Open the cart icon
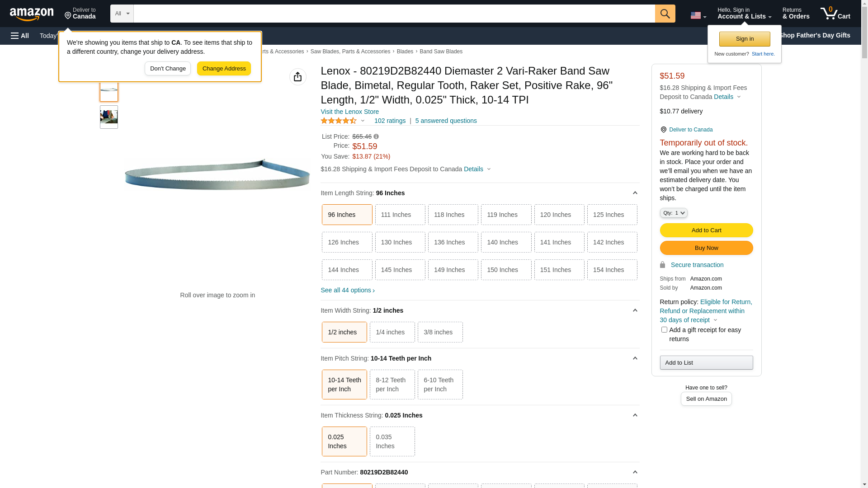The image size is (868, 488). (x=835, y=14)
